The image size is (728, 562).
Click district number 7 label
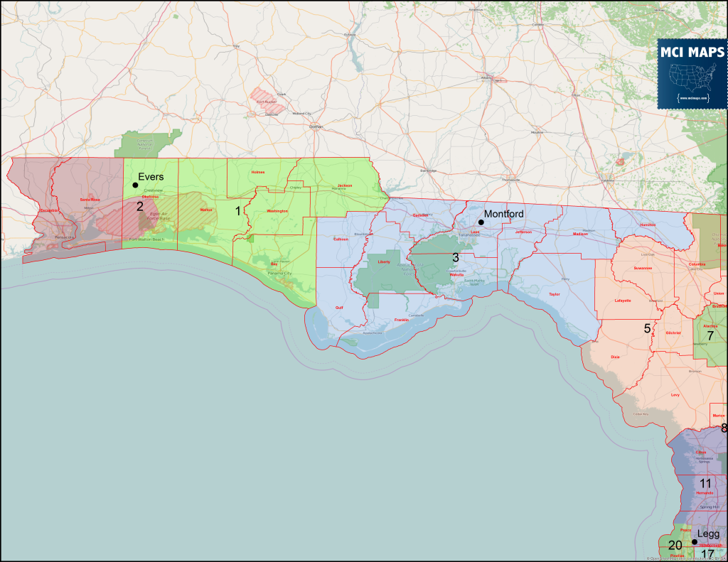(710, 335)
